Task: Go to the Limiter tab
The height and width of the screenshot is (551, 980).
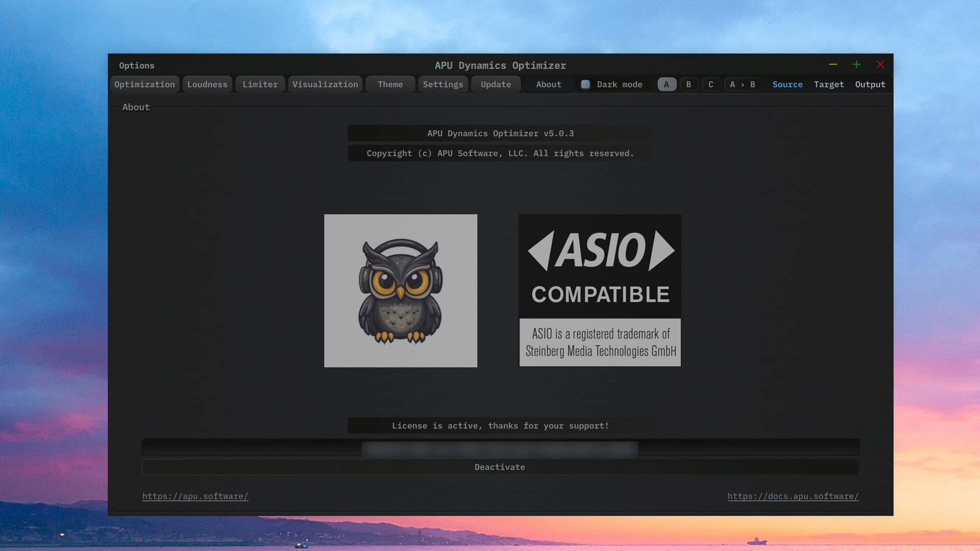Action: 260,85
